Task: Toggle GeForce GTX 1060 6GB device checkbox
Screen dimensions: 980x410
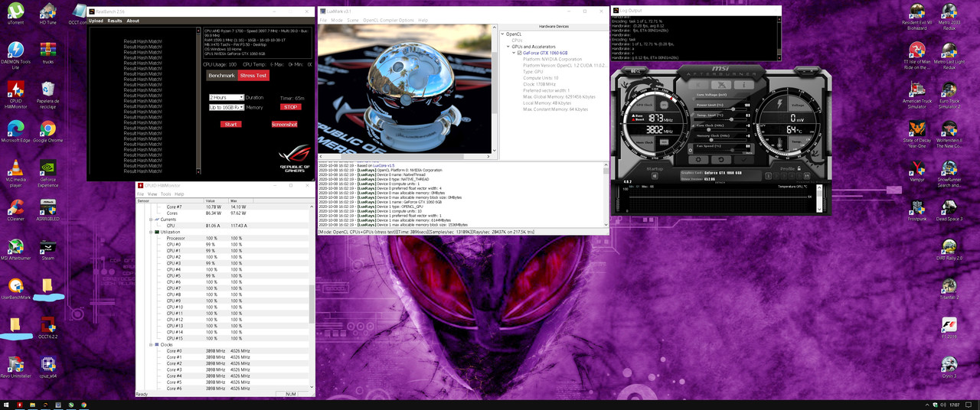Action: [x=520, y=53]
